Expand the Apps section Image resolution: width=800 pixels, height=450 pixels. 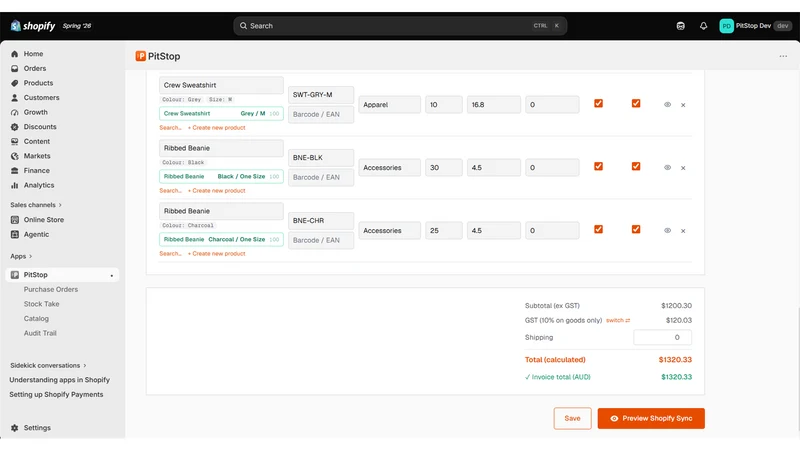point(21,256)
